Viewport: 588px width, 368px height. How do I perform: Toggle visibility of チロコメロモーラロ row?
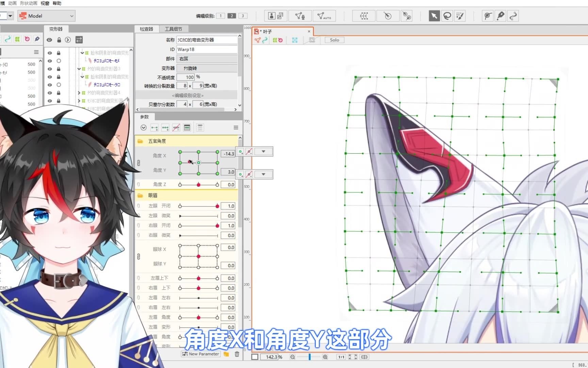(x=50, y=85)
